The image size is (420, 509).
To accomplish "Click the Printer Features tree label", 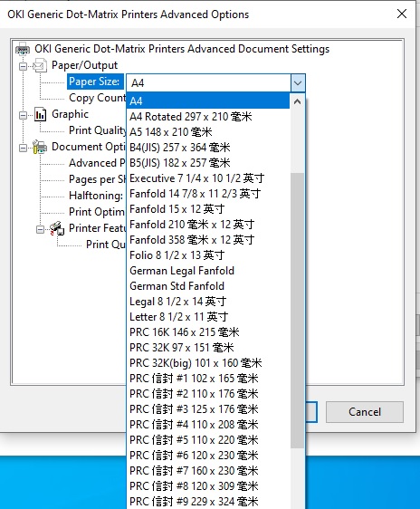I will click(97, 228).
